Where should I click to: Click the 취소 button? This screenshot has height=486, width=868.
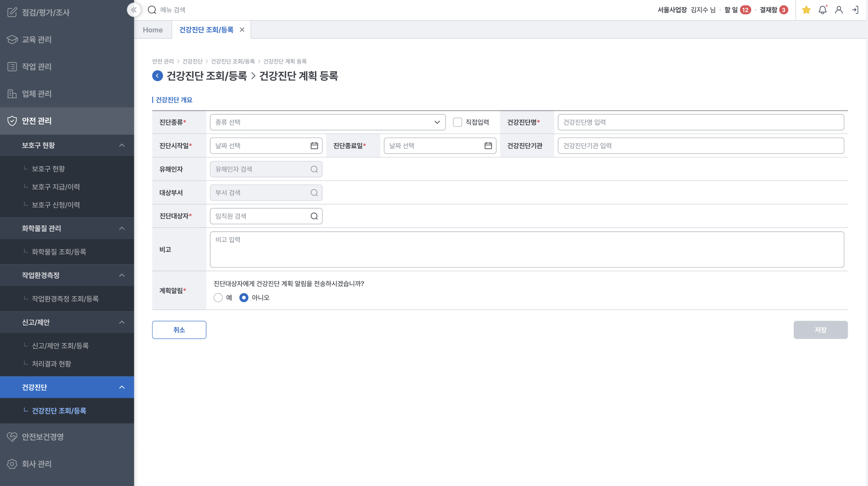tap(179, 330)
